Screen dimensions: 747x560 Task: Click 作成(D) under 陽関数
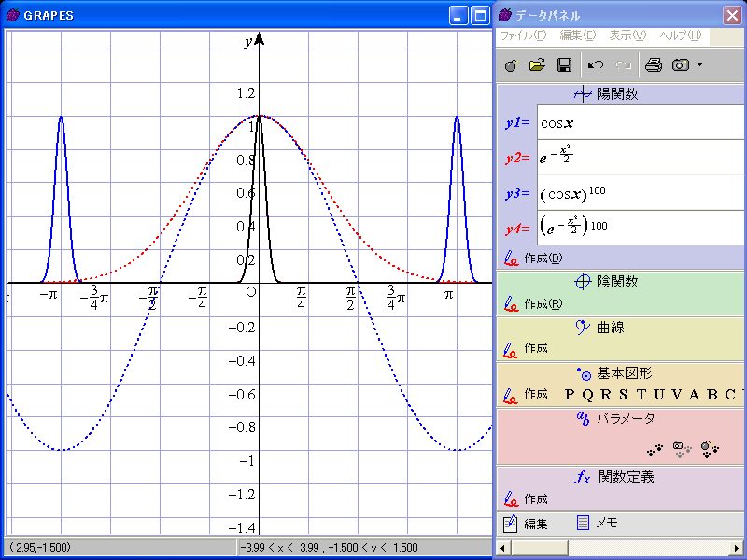coord(543,258)
